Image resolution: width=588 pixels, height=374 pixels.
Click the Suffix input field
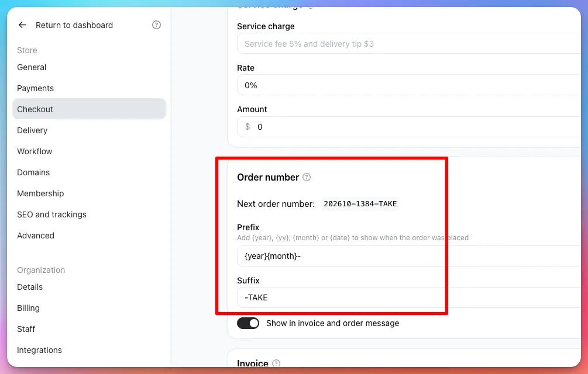click(409, 297)
